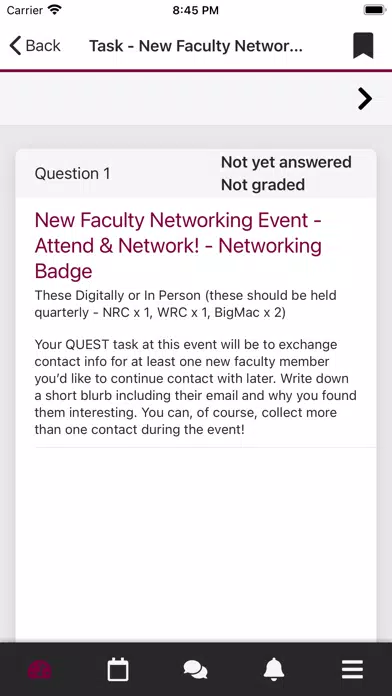Open the dashboard gauge tab
The height and width of the screenshot is (696, 392).
point(40,670)
